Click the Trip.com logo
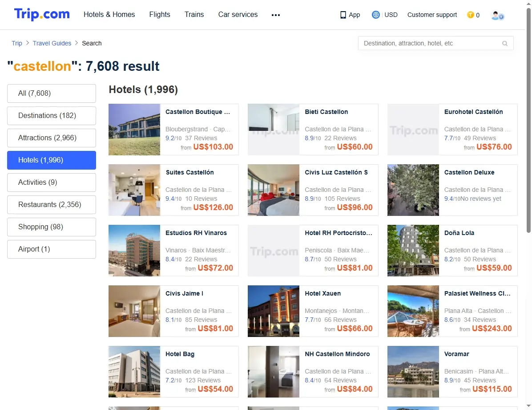Viewport: 532px width, 410px height. (x=42, y=14)
